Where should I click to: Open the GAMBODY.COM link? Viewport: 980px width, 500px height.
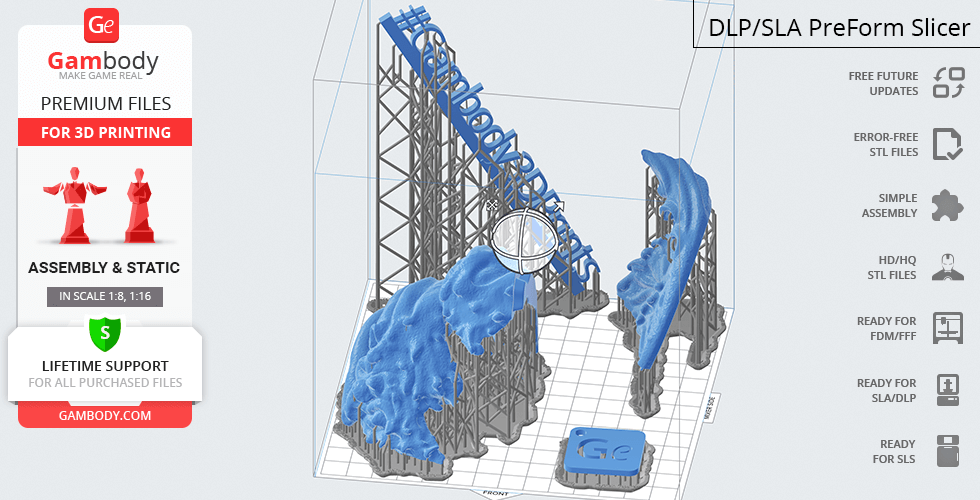coord(105,414)
